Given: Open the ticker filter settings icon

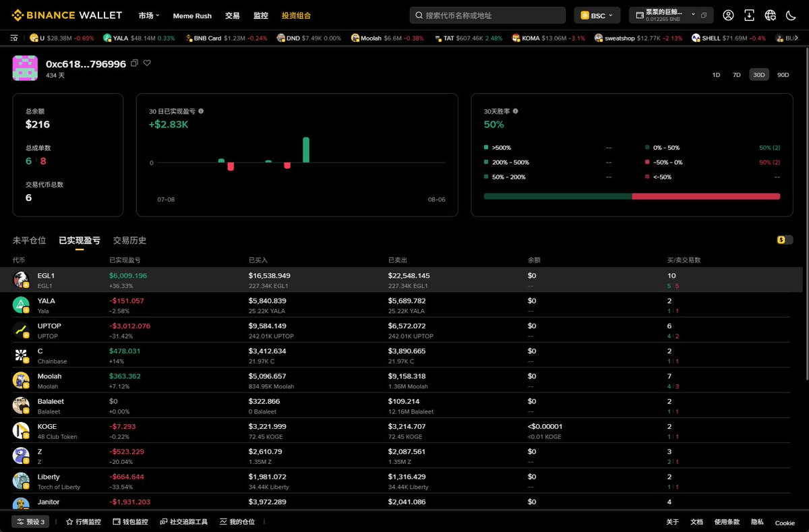Looking at the screenshot, I should [x=14, y=38].
